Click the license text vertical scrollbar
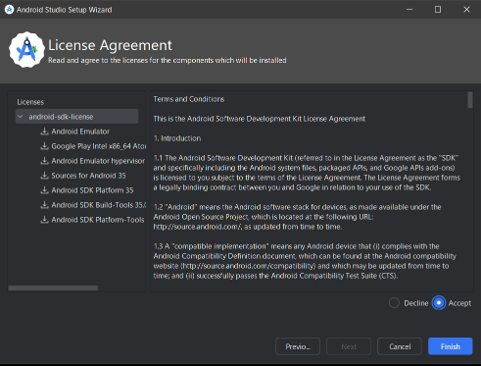The height and width of the screenshot is (366, 481). 470,100
